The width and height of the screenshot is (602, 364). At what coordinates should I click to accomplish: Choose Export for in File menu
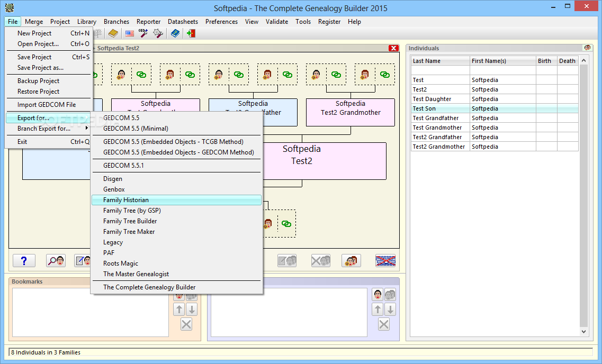[48, 118]
